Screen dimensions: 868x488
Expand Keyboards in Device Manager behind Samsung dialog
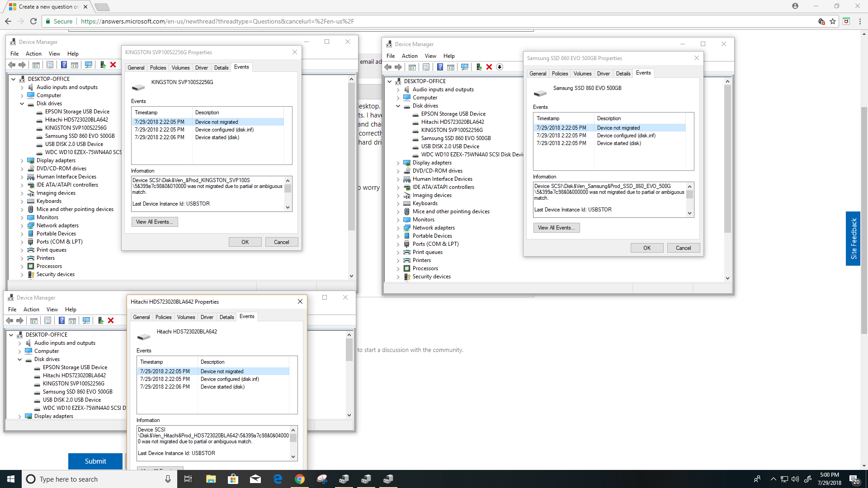[398, 203]
